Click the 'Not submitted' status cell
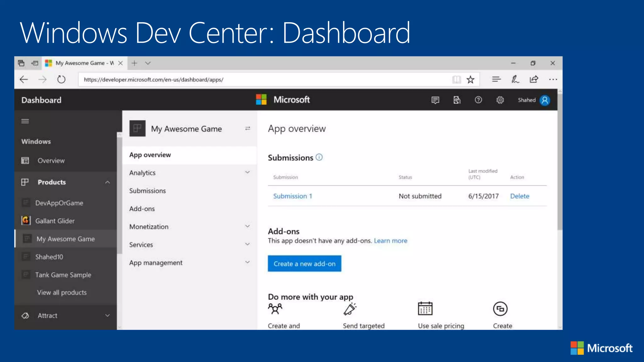Screen dimensions: 644x362 pos(420,196)
